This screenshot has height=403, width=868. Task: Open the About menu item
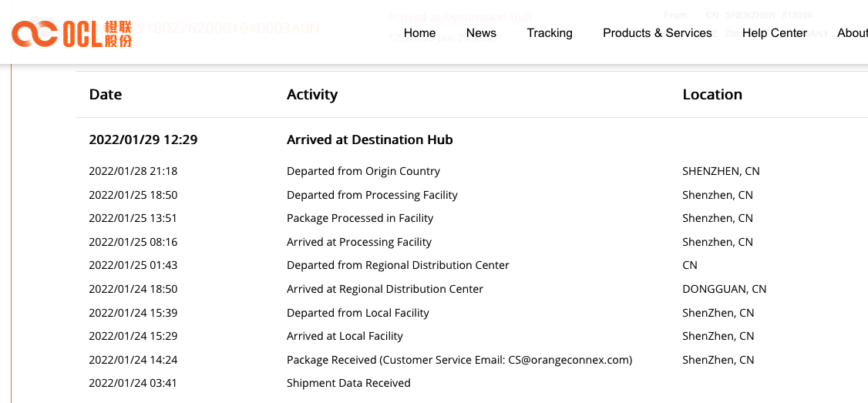pos(853,33)
